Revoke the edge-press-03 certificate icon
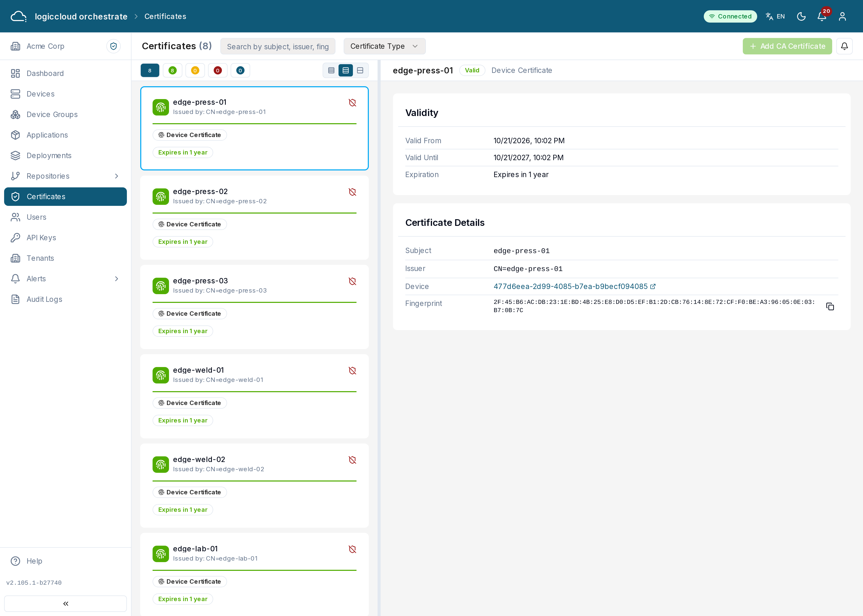The height and width of the screenshot is (616, 863). tap(352, 282)
